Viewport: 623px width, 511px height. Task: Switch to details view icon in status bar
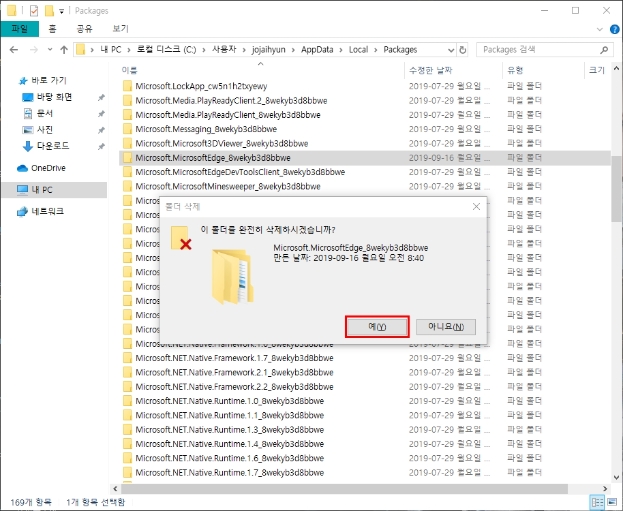(x=598, y=502)
